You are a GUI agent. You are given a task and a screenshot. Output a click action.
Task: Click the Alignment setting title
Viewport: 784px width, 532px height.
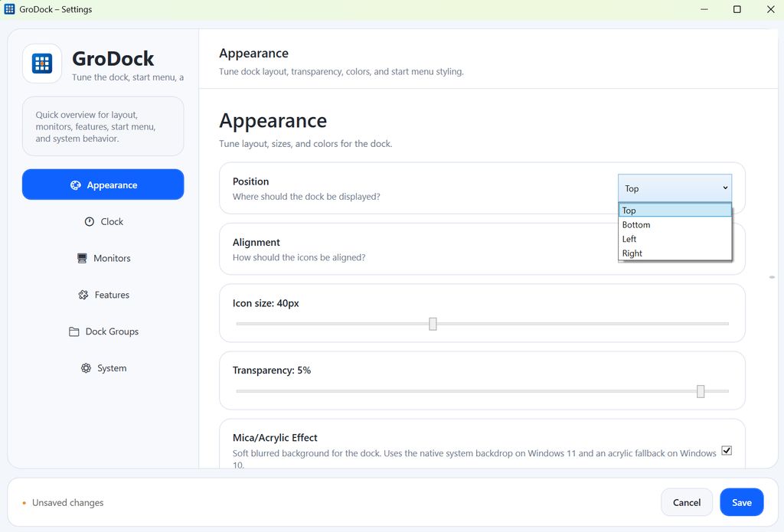point(256,242)
